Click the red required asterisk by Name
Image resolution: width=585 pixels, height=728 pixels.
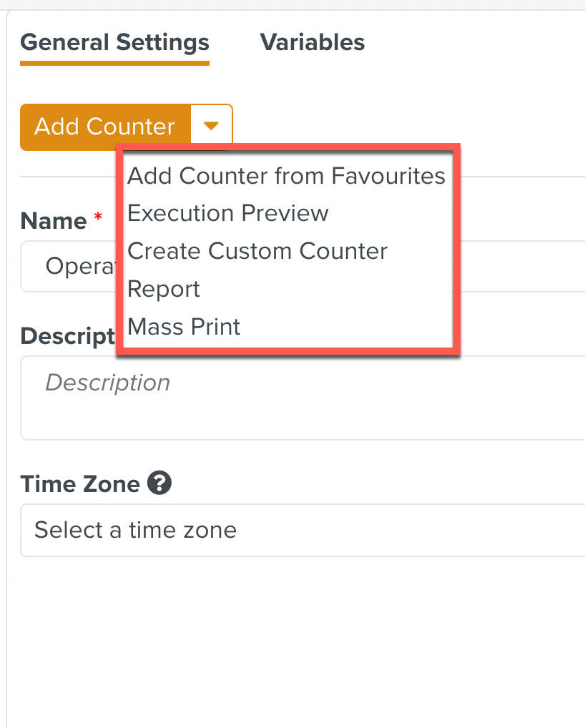pyautogui.click(x=98, y=218)
